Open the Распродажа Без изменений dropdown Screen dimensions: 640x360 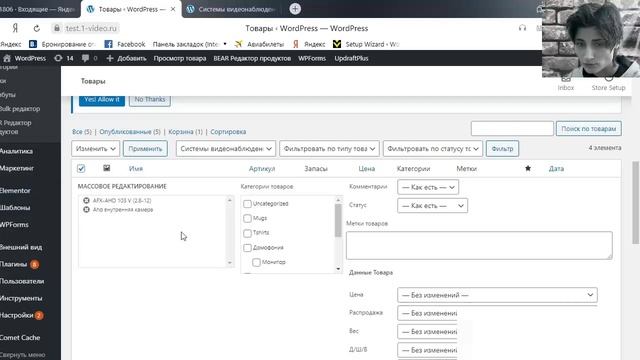pyautogui.click(x=427, y=313)
